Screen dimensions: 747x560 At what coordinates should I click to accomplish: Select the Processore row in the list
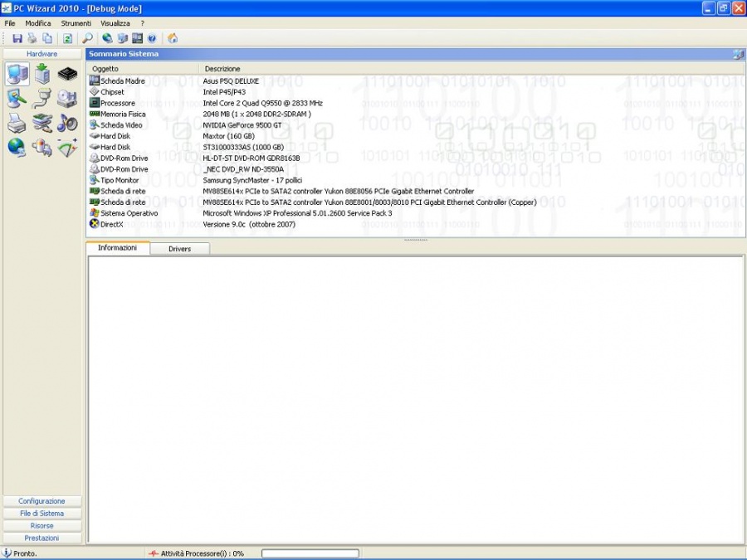coord(118,103)
